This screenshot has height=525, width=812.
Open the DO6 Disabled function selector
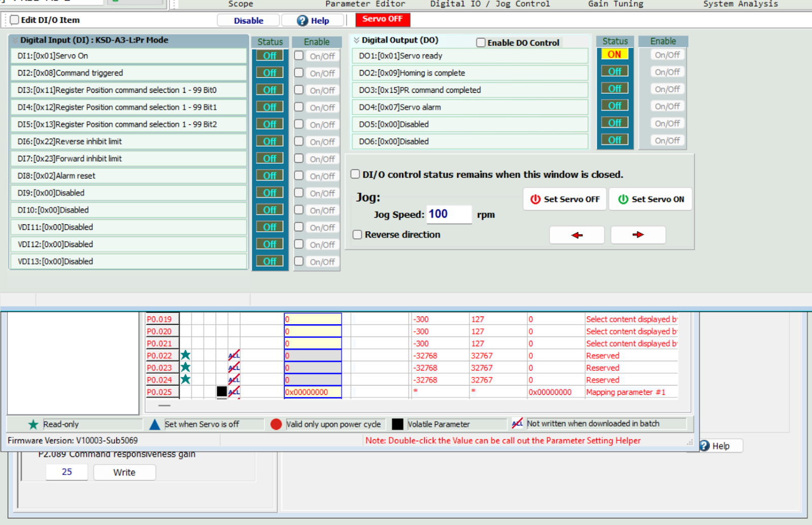pos(470,142)
